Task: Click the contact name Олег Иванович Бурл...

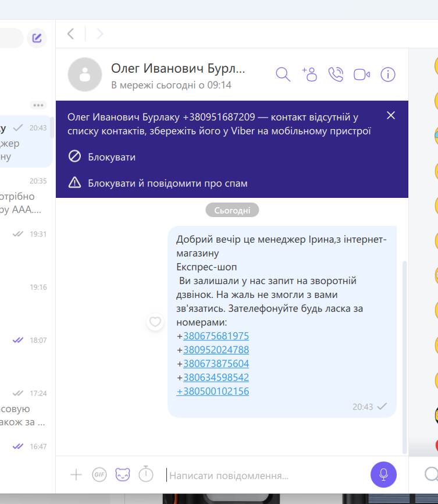Action: [x=178, y=69]
